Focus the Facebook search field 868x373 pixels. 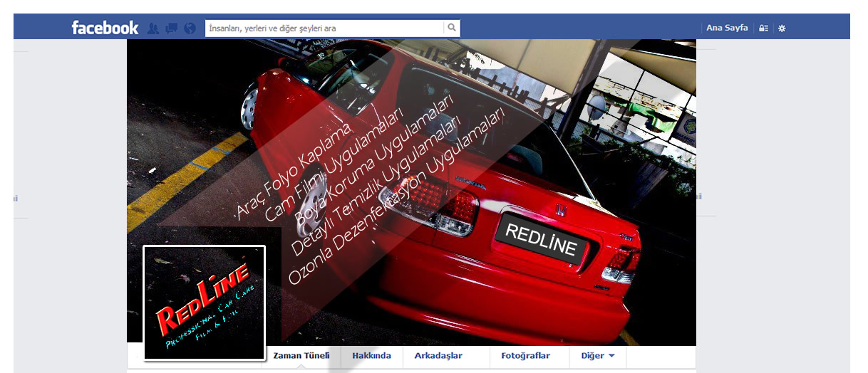click(x=324, y=28)
